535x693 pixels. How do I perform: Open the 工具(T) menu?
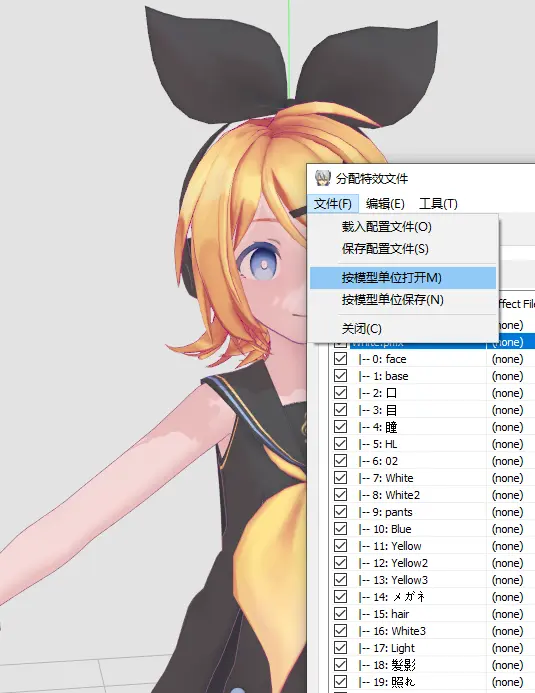tap(438, 204)
